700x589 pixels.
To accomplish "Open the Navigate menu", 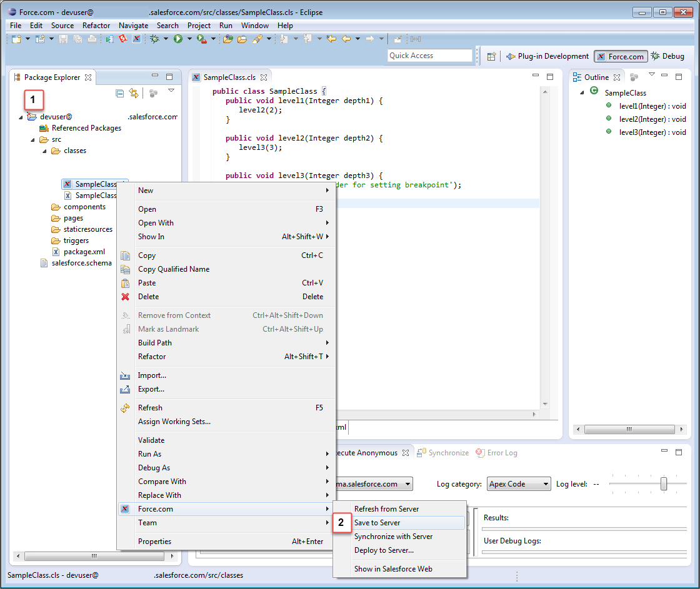I will [x=134, y=26].
